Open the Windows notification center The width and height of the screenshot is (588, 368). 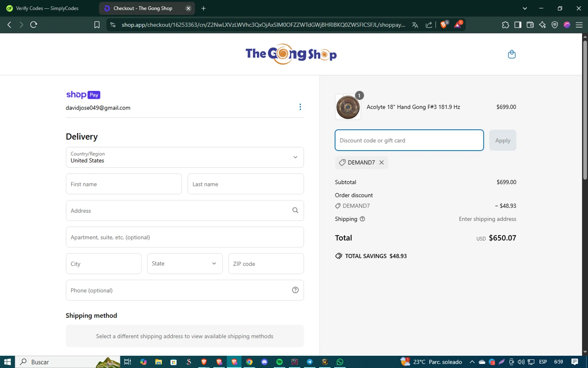tap(575, 362)
